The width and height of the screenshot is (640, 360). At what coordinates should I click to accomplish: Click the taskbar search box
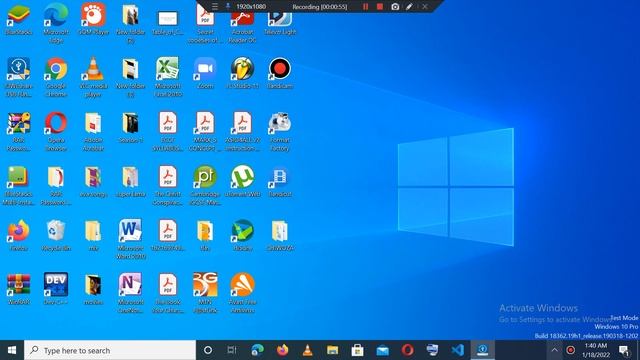[110, 350]
